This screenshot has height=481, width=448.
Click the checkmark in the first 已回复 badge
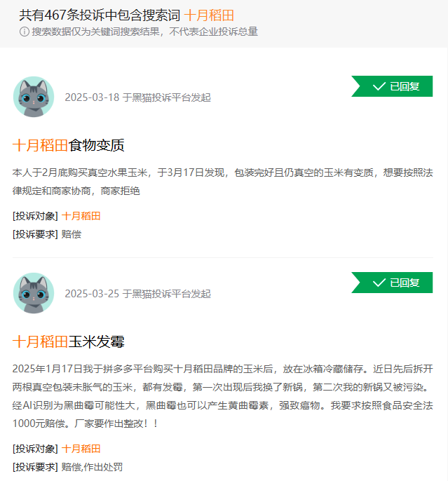379,86
